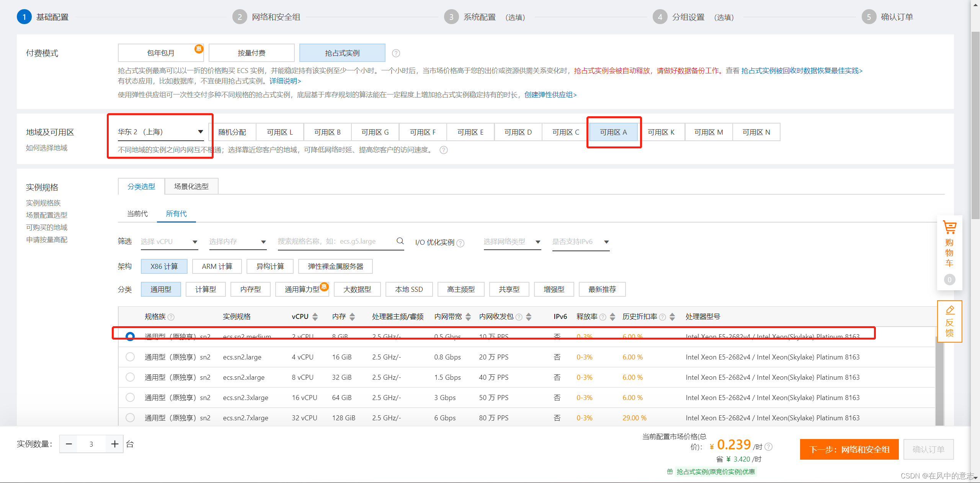Sort table by 释放率 arrows
Screen dimensions: 980x483
[x=612, y=317]
